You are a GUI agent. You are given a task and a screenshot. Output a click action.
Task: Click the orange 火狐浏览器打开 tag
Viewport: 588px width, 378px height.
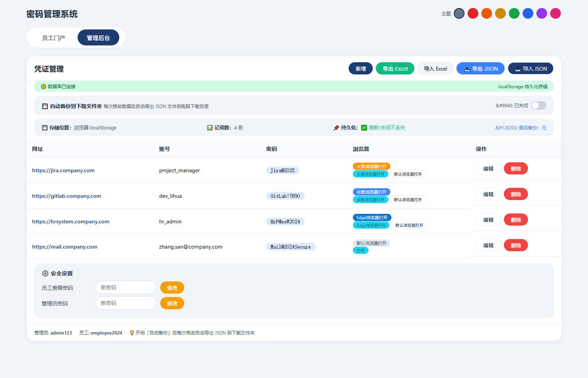[x=371, y=166]
